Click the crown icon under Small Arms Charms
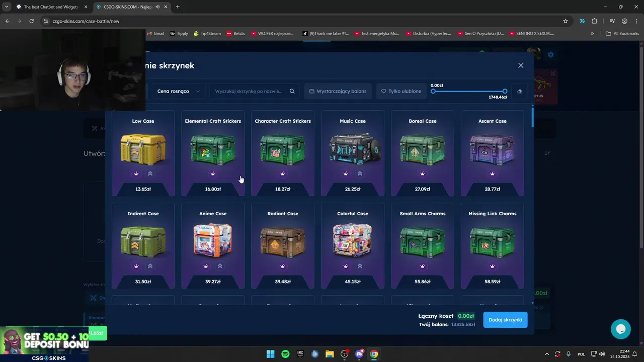Screen dimensions: 644x362 point(423,266)
